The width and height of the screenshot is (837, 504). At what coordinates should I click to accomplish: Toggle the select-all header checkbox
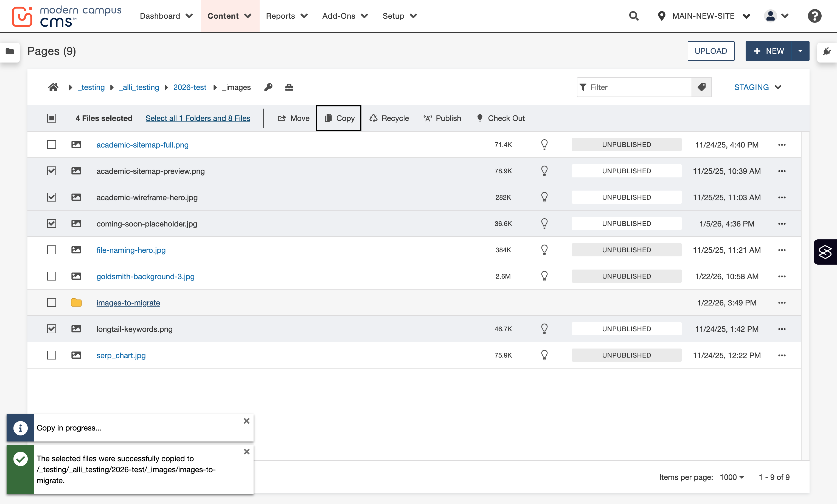click(52, 118)
